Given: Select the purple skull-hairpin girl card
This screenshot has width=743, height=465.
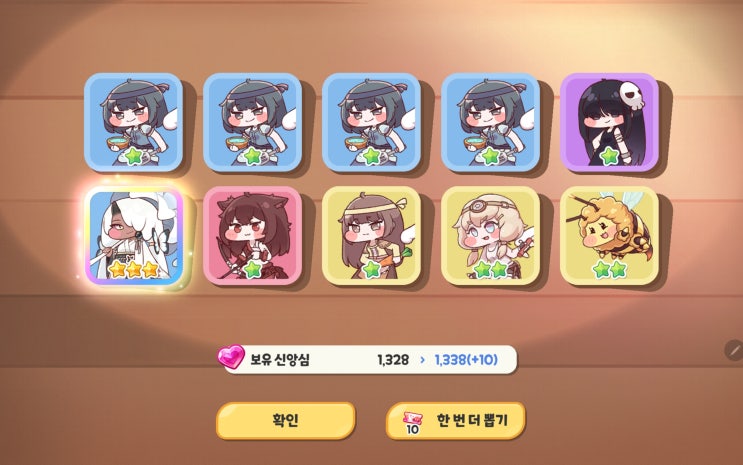Looking at the screenshot, I should (x=610, y=122).
